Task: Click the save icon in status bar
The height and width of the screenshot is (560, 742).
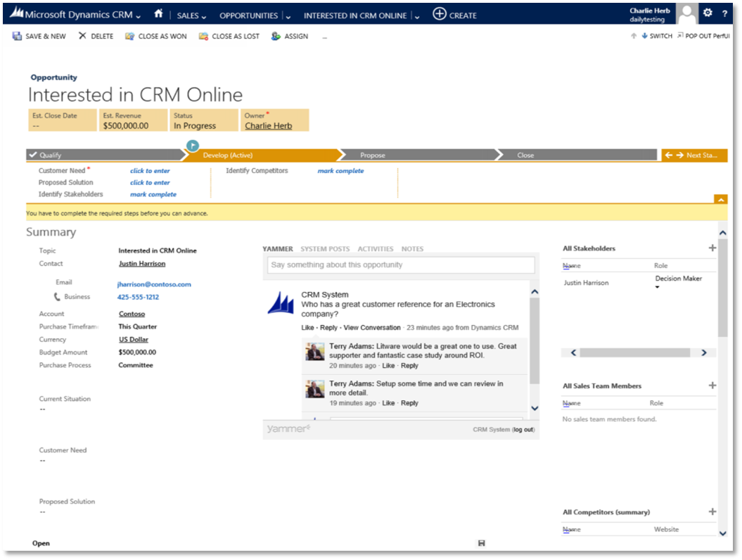Action: click(481, 543)
